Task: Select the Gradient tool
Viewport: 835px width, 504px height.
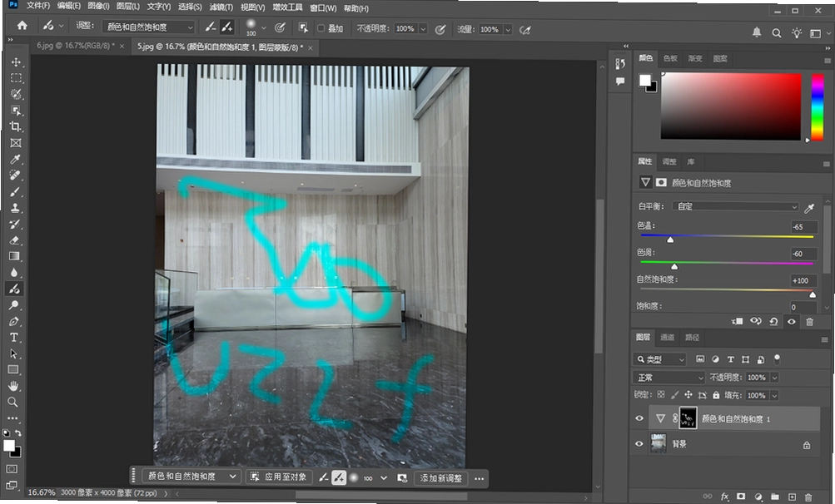Action: click(15, 256)
